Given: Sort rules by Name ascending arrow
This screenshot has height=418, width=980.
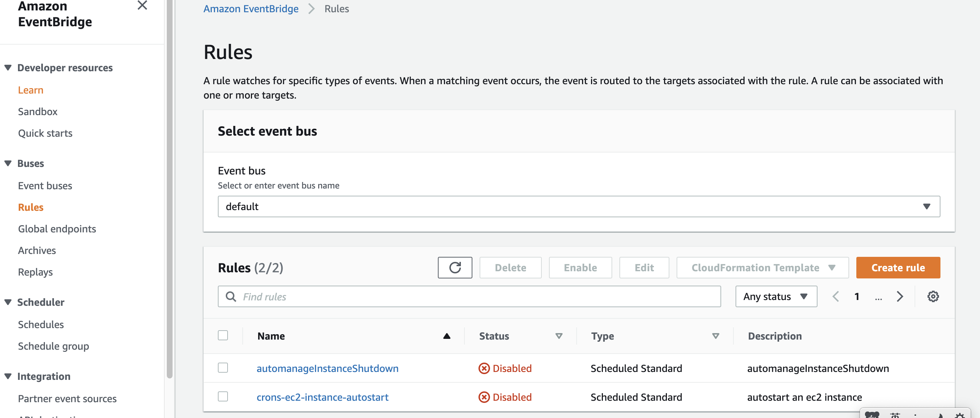Looking at the screenshot, I should (447, 336).
